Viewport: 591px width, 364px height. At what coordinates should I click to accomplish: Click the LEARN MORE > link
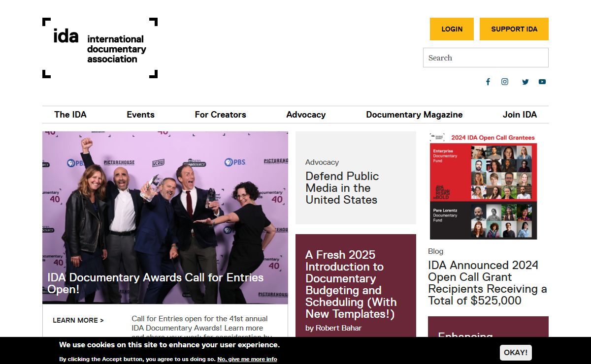click(x=78, y=320)
